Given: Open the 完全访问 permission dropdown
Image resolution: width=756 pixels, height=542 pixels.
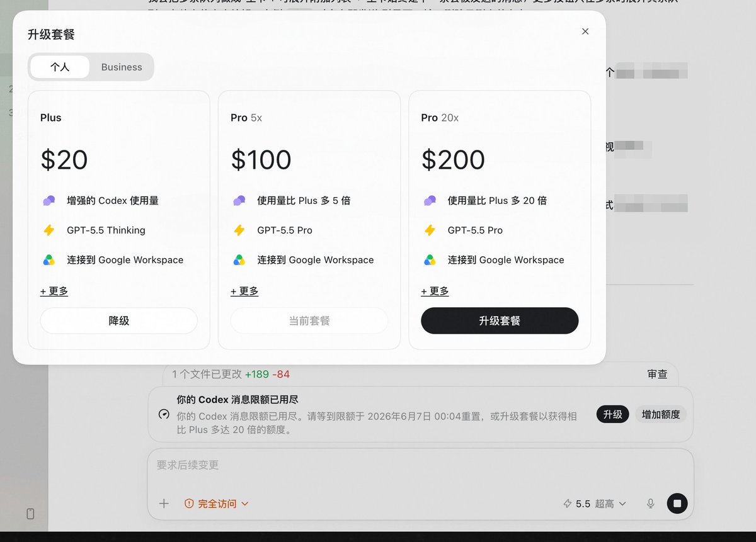Looking at the screenshot, I should coord(217,504).
